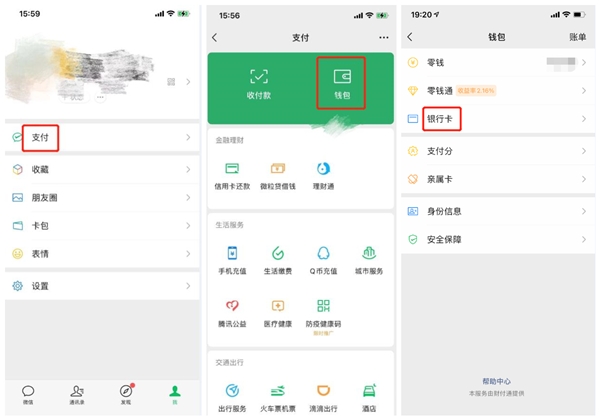Open 钱包 wallet
Viewport: 600px width, 420px height.
pyautogui.click(x=342, y=84)
